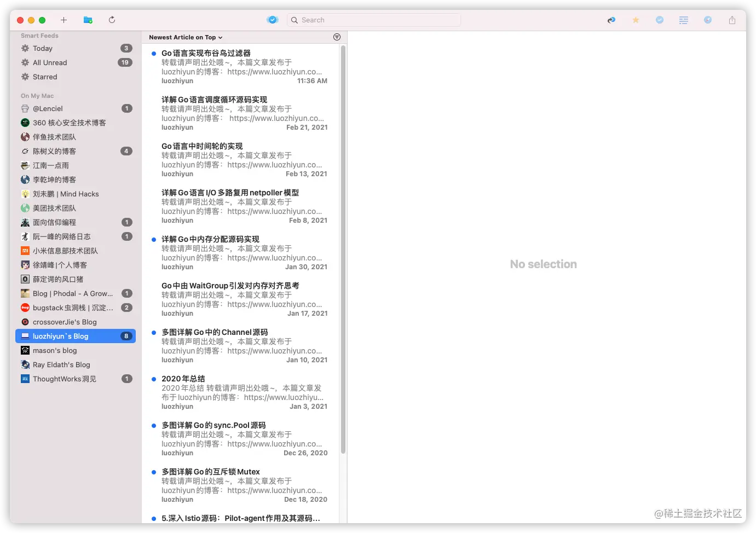This screenshot has height=533, width=756.
Task: Click the ThoughtWorks洞见 feed favicon
Action: coord(25,379)
